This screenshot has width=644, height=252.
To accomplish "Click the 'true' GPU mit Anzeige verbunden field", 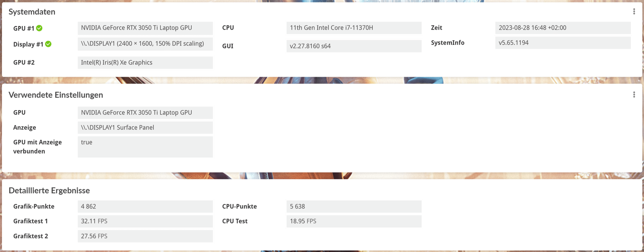I will pos(145,147).
